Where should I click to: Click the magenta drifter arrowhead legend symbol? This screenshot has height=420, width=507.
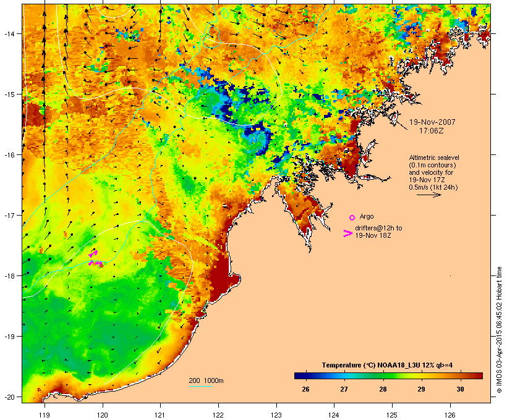click(x=347, y=233)
